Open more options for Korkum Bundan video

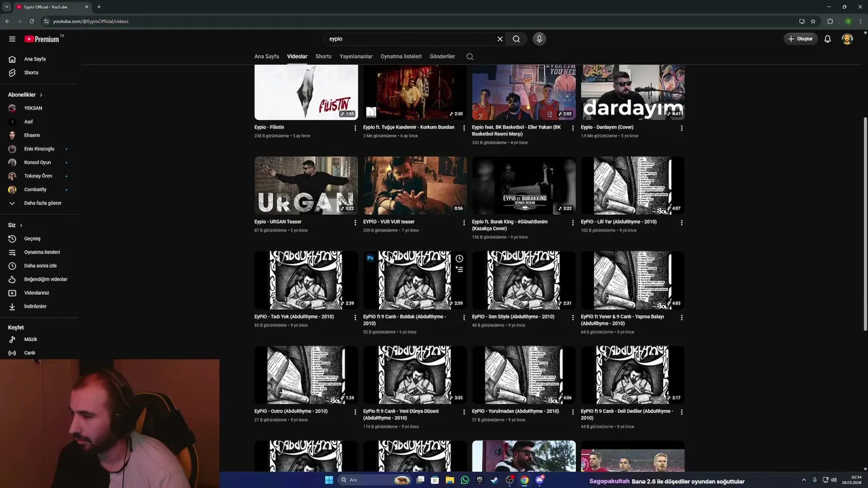point(464,127)
